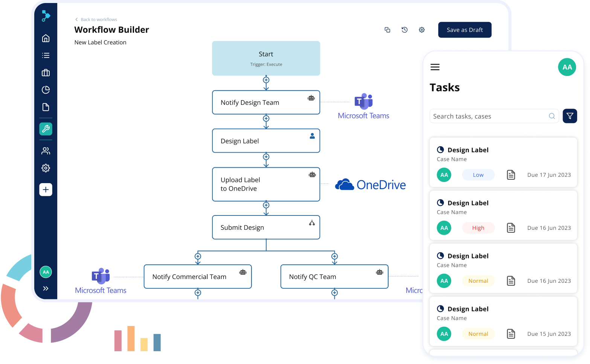Select the wrench Workflow Builder tool in sidebar
The image size is (590, 364).
(46, 129)
